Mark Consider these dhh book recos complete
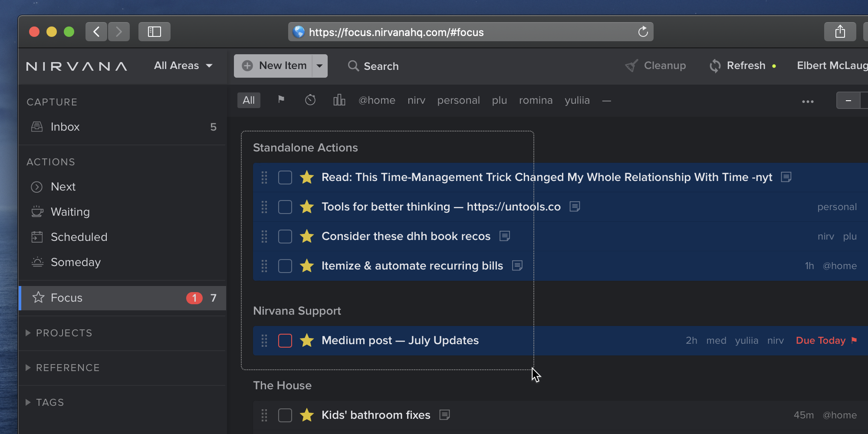 [x=285, y=237]
